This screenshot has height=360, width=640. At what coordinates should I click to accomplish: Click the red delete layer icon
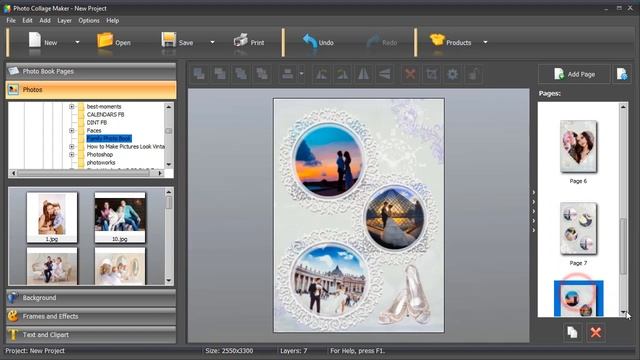click(410, 74)
